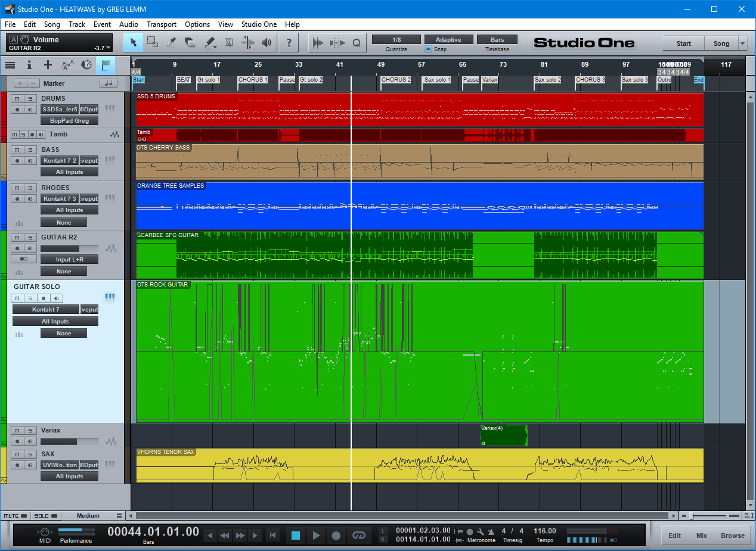Screen dimensions: 756x551
Task: Click the waveform icon on Variax track
Action: pos(111,441)
